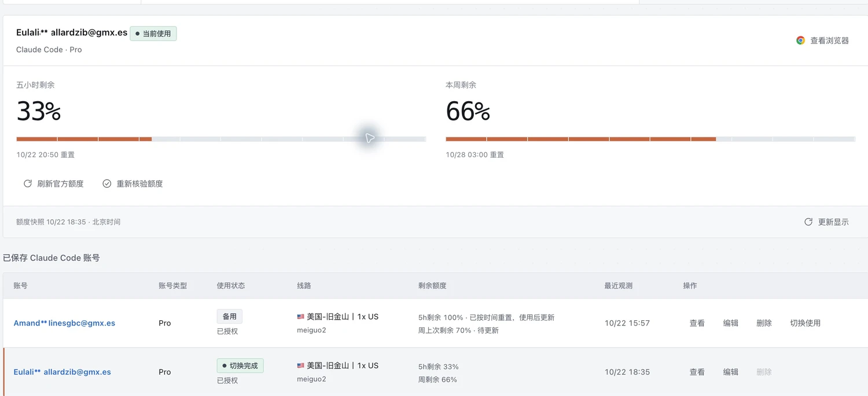Click the 刷新官方额度 refresh icon
This screenshot has width=868, height=396.
tap(27, 183)
